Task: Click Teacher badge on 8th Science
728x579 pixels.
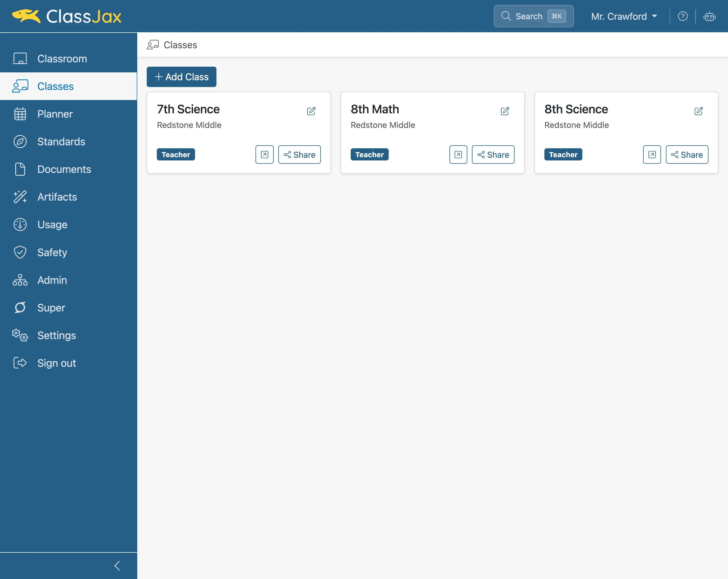Action: pyautogui.click(x=563, y=155)
